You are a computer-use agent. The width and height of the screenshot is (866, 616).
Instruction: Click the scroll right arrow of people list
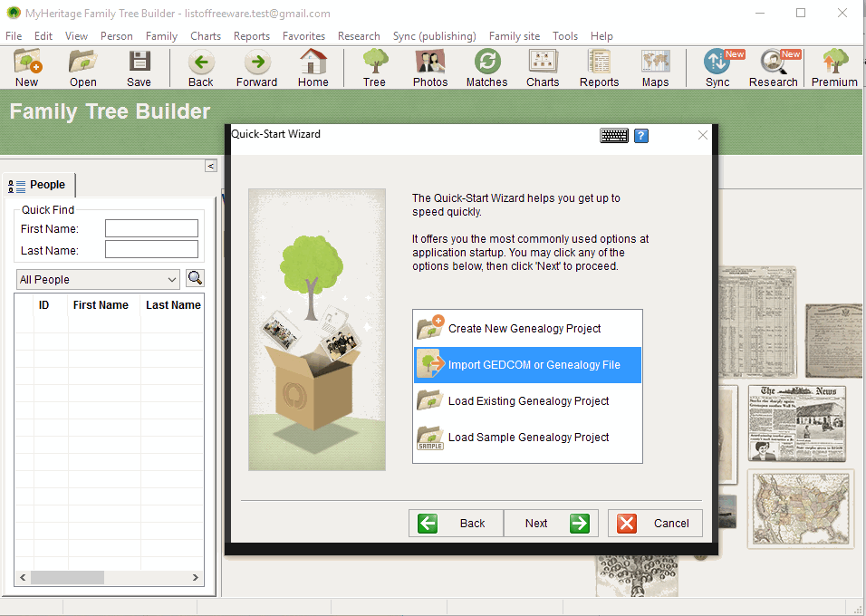(196, 577)
